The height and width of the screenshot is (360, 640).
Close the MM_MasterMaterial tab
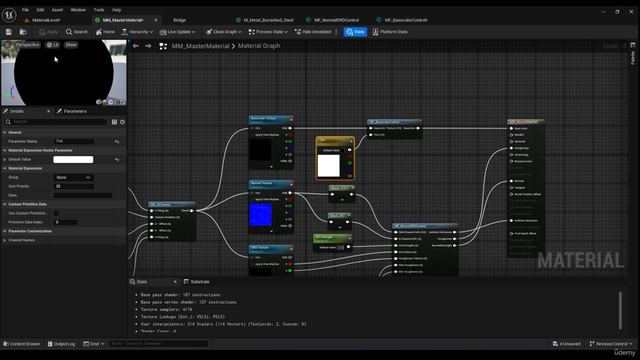tap(156, 20)
